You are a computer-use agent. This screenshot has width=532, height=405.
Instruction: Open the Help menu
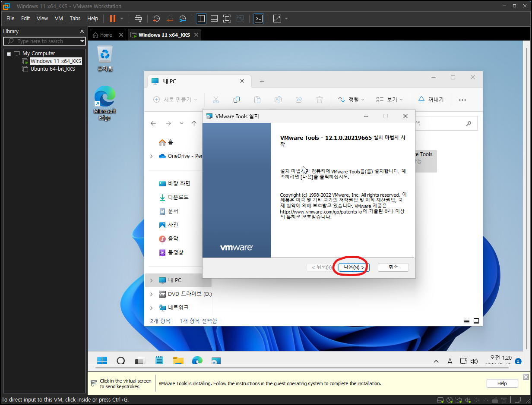92,19
